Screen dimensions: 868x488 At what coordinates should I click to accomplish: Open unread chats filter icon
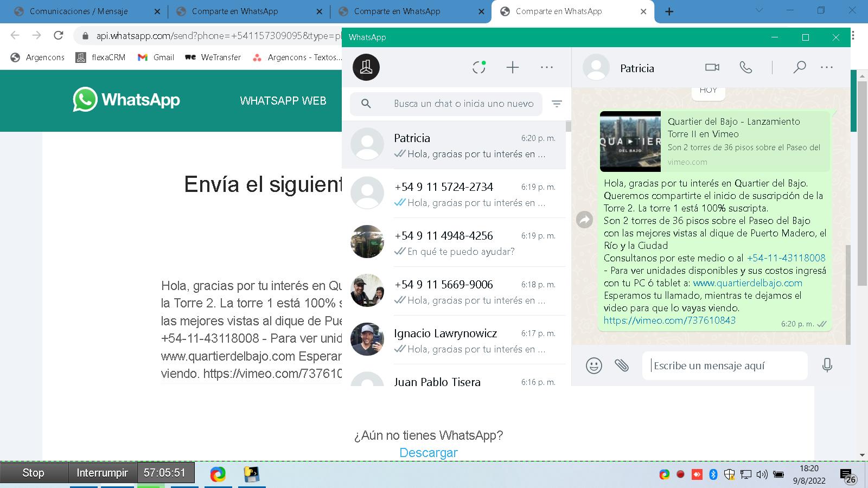(x=557, y=104)
